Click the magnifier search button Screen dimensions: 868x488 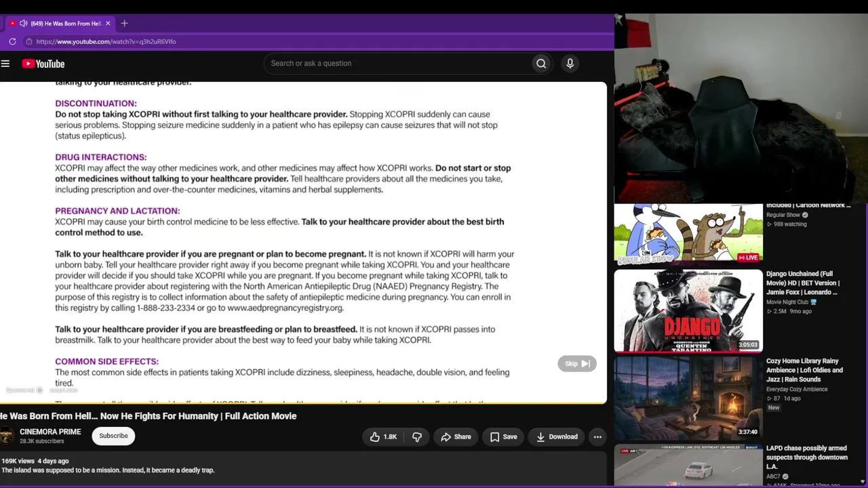coord(541,64)
